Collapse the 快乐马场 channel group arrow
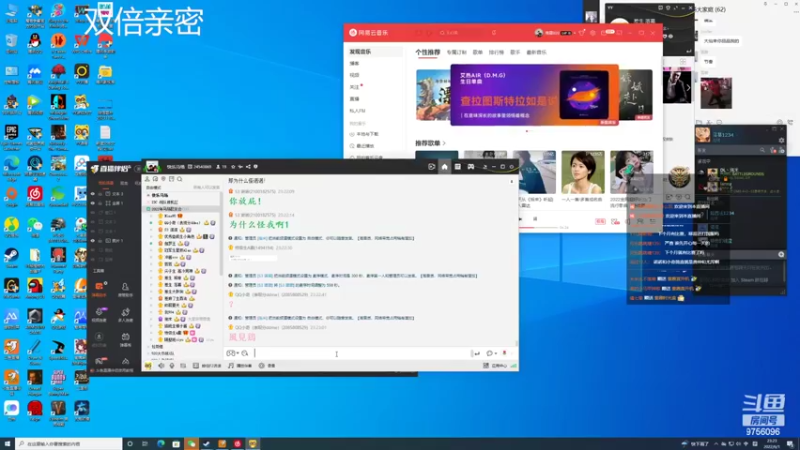The width and height of the screenshot is (800, 450). click(148, 195)
